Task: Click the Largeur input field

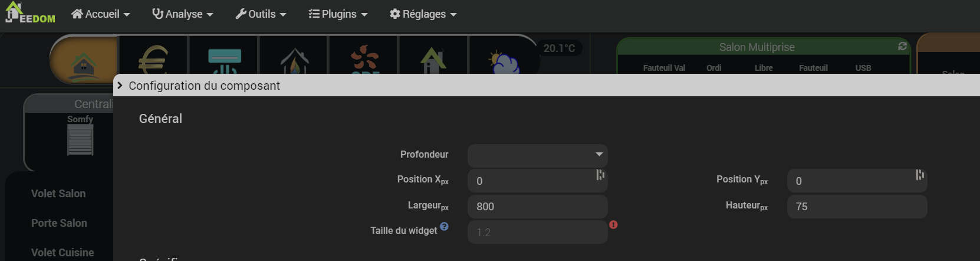Action: [537, 207]
